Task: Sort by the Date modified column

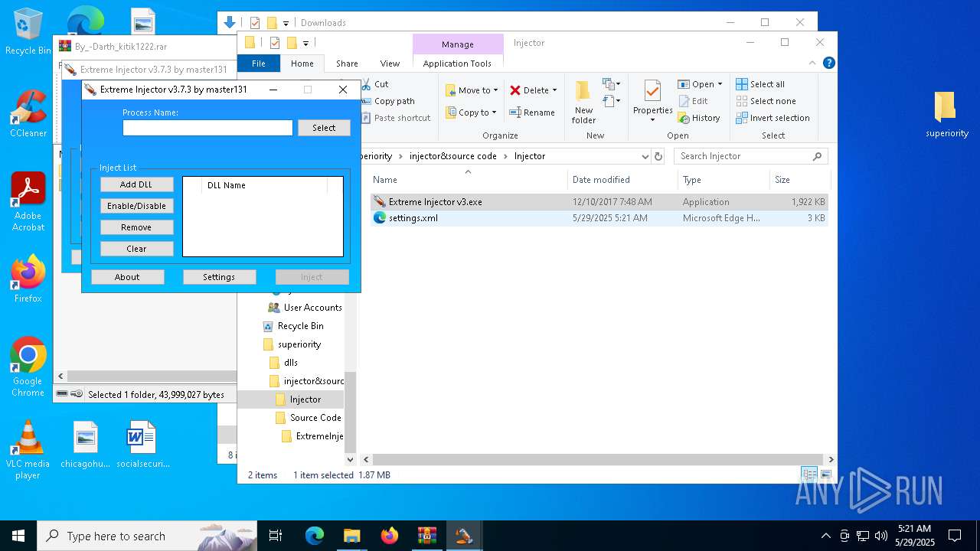Action: [622, 180]
